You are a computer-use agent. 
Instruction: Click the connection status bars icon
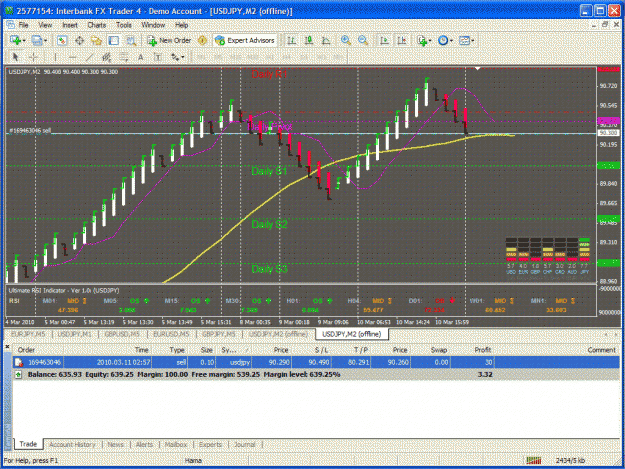534,460
